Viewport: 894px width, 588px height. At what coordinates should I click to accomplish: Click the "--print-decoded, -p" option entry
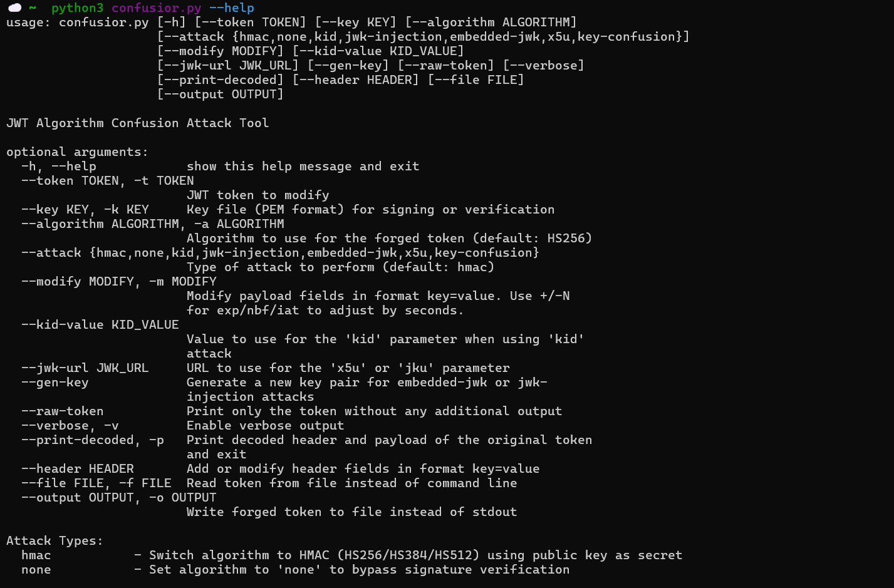93,440
